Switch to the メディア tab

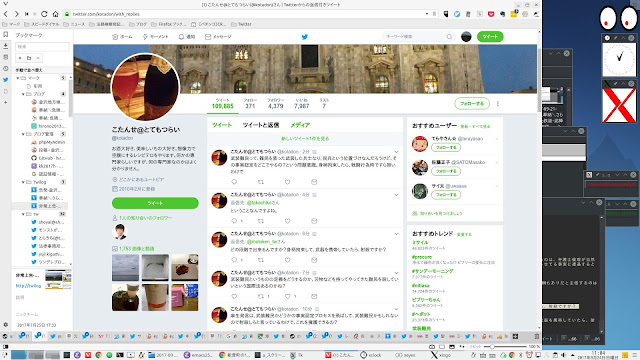(x=300, y=125)
